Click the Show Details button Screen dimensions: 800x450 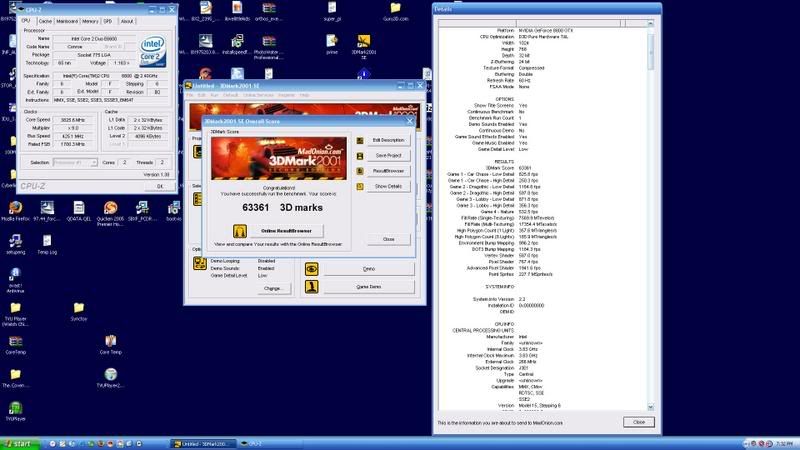coord(388,187)
